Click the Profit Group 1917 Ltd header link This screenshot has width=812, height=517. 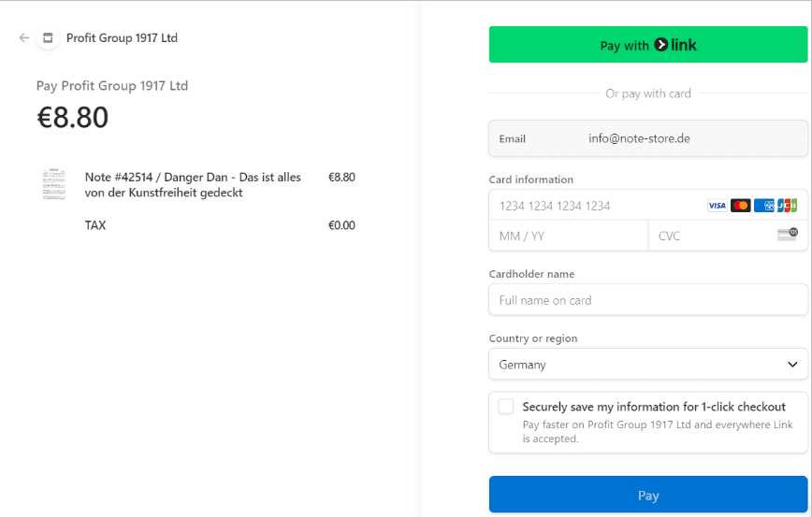(122, 38)
